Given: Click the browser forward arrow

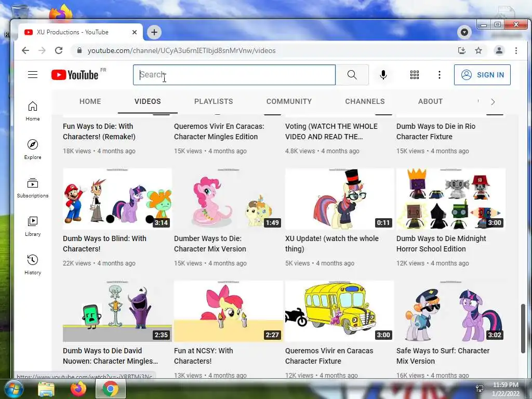Looking at the screenshot, I should coord(42,50).
